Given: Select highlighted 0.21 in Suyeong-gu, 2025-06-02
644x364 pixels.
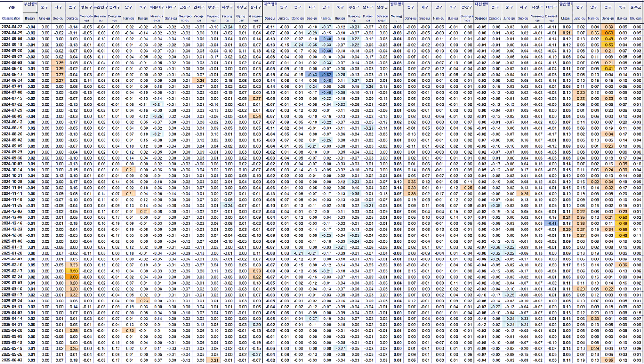Looking at the screenshot, I should 213,360.
